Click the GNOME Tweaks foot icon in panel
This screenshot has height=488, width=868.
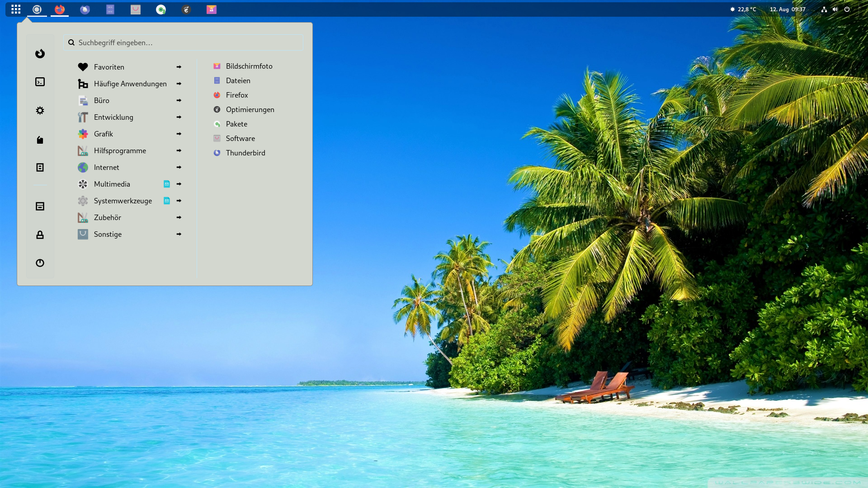[186, 9]
